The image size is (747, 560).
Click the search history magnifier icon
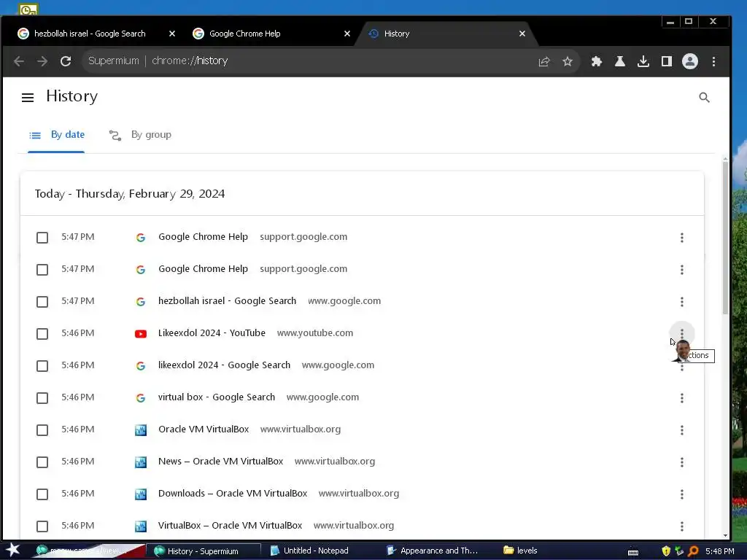[x=704, y=98]
